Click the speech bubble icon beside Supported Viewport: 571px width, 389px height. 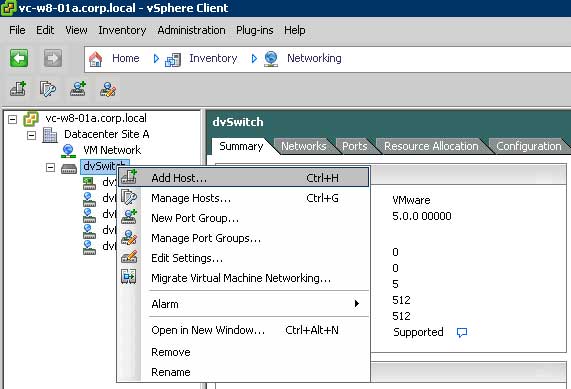[x=462, y=333]
